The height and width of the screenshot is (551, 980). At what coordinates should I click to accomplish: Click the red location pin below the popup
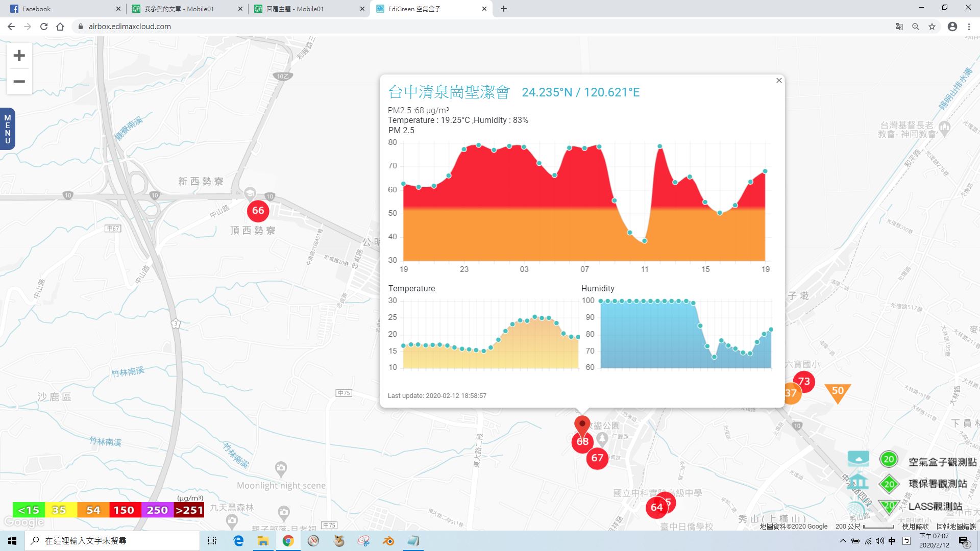582,425
